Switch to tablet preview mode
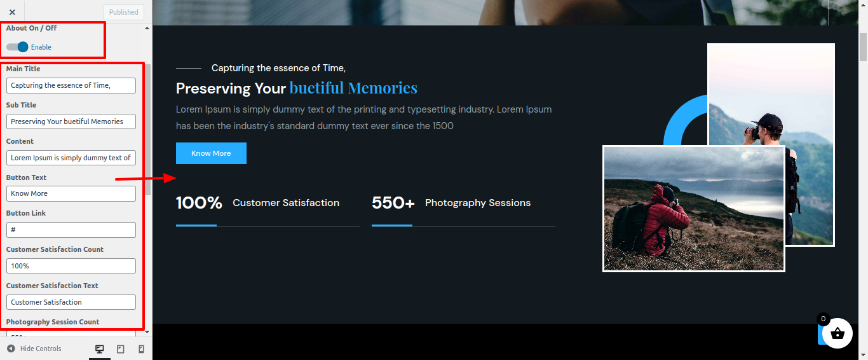This screenshot has height=360, width=868. 121,349
